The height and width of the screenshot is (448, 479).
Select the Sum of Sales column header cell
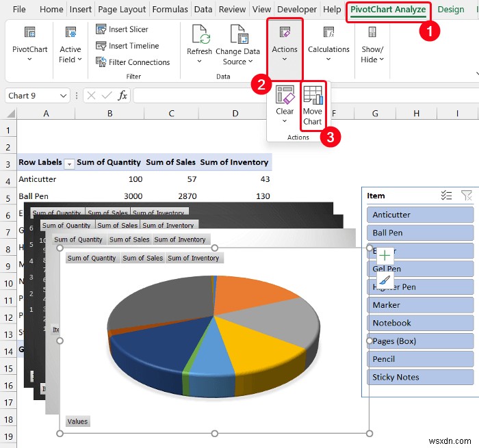coord(170,162)
